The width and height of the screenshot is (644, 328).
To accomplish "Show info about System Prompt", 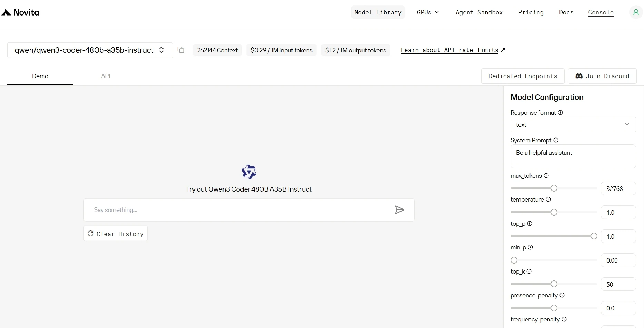I will tap(556, 140).
